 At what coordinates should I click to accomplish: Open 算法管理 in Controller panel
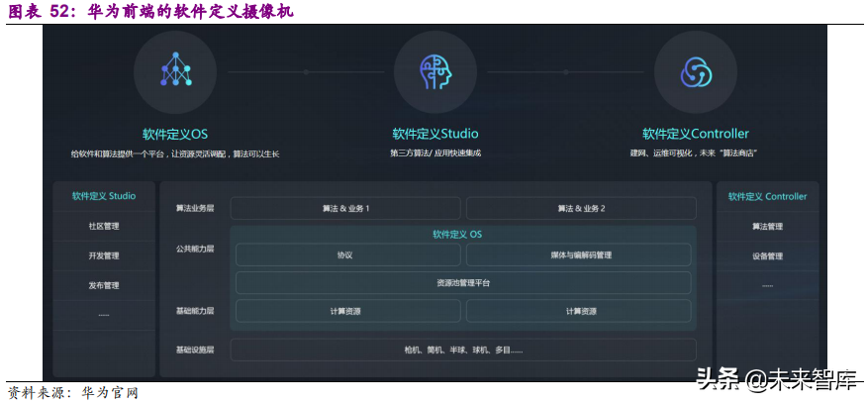coord(767,227)
